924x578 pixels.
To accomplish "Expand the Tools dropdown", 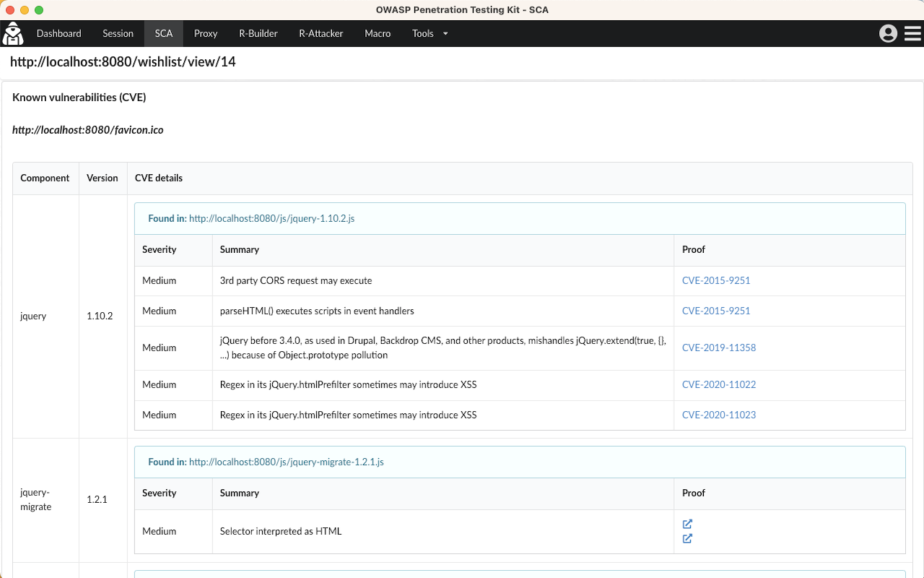I will [x=430, y=33].
